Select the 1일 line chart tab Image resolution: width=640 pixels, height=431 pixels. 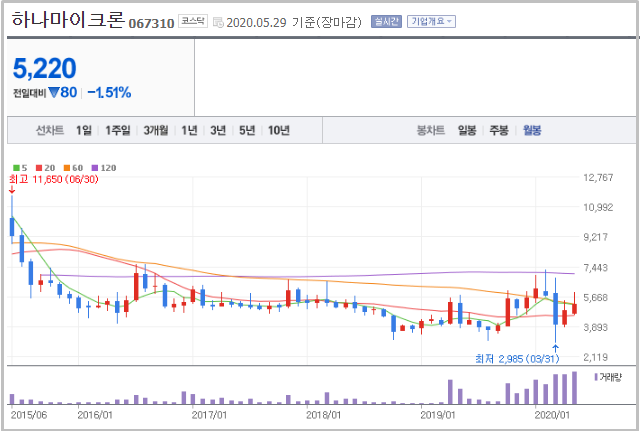[x=84, y=130]
